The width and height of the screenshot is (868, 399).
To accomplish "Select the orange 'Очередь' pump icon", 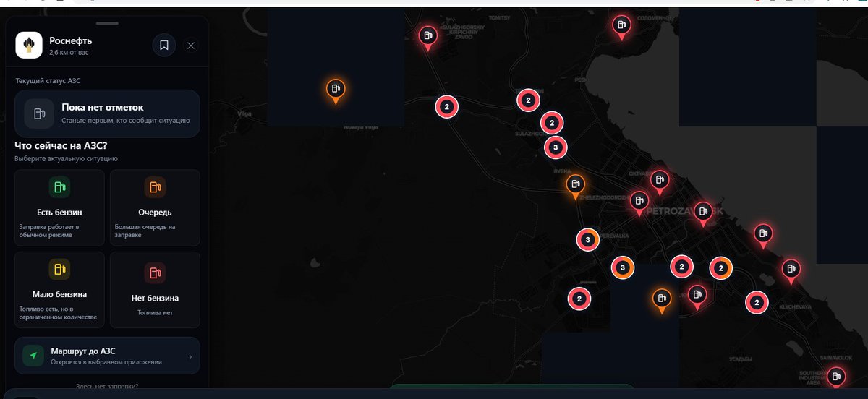I will click(x=155, y=187).
